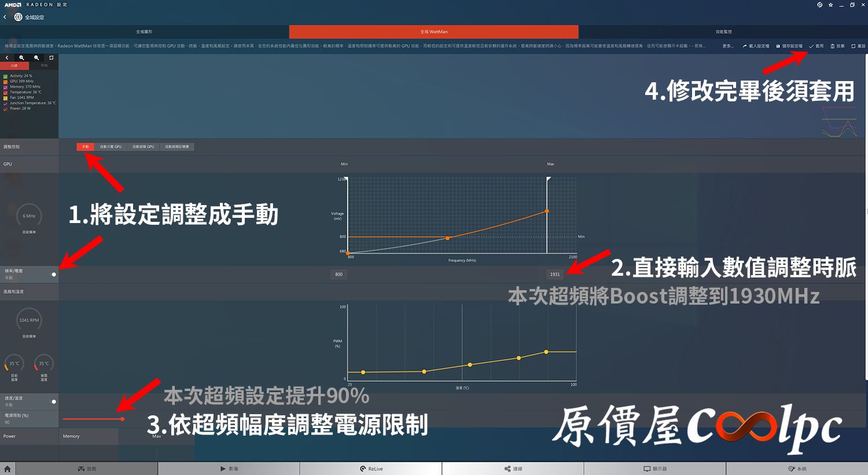This screenshot has width=868, height=475.
Task: Click the fourth fan curve point
Action: tap(518, 358)
